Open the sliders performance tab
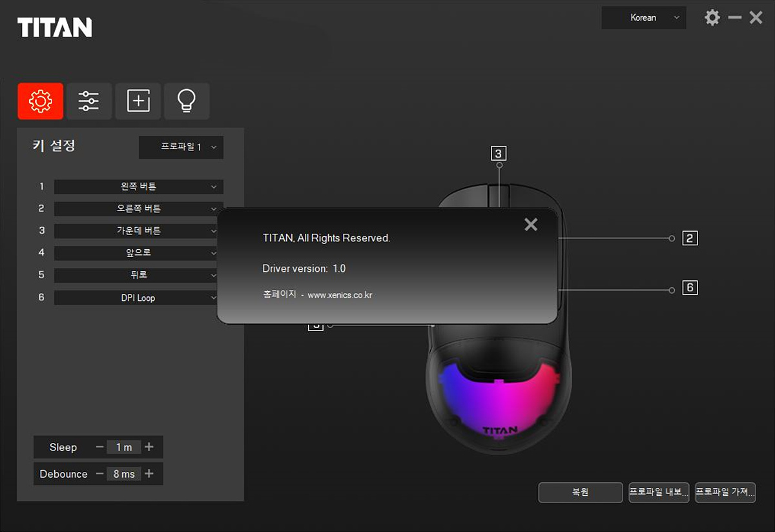Image resolution: width=775 pixels, height=532 pixels. pos(89,101)
